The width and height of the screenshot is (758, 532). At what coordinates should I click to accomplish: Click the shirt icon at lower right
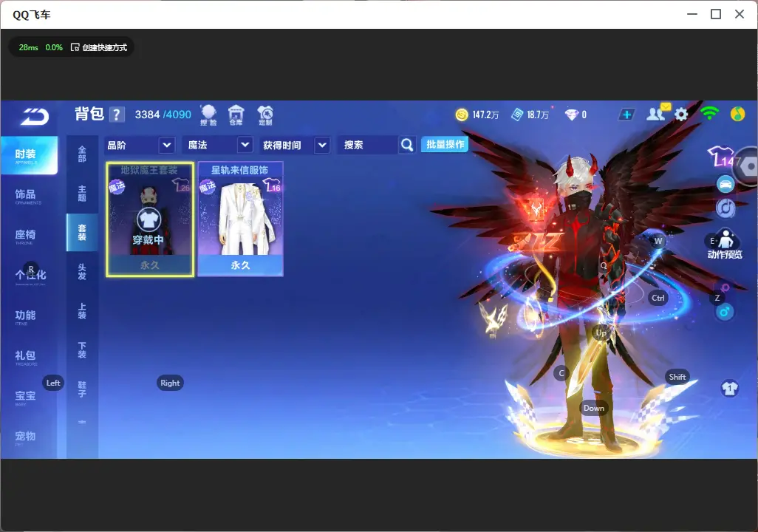(729, 388)
